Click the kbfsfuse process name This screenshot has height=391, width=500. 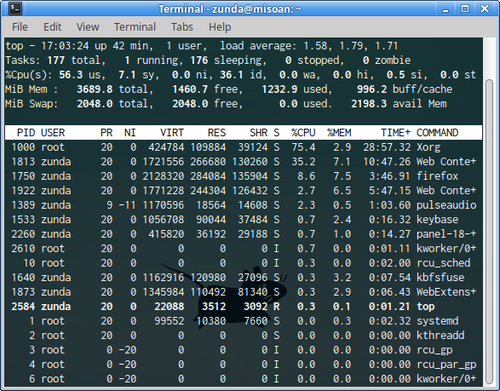click(440, 277)
